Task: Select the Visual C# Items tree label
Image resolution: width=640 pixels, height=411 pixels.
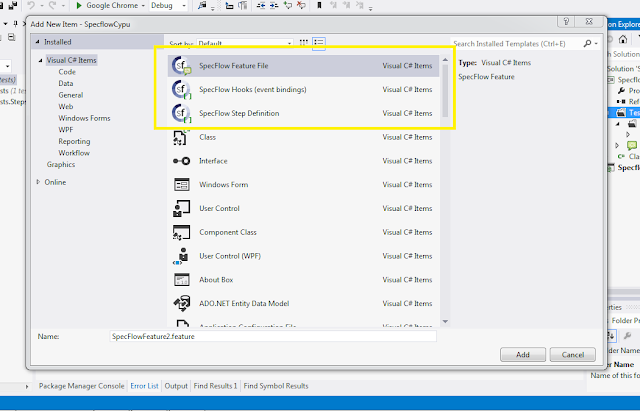Action: click(71, 60)
